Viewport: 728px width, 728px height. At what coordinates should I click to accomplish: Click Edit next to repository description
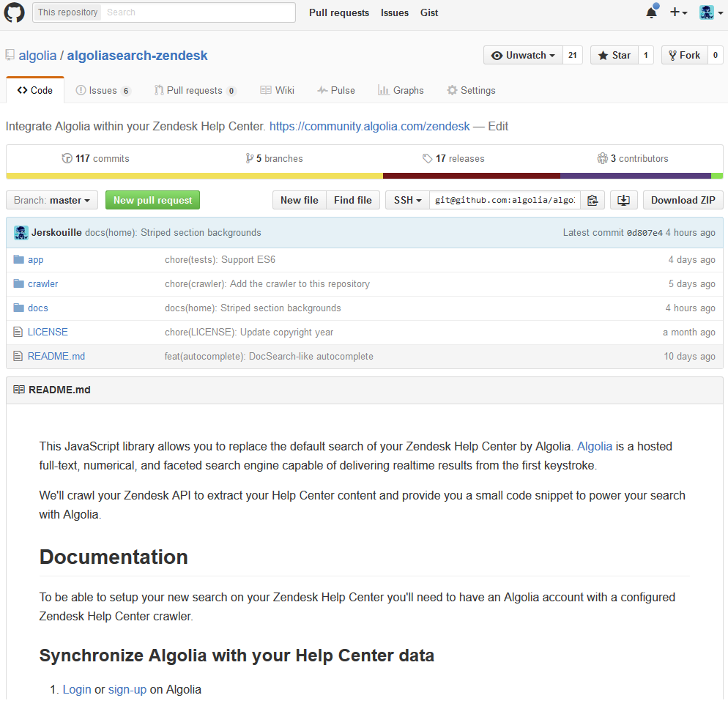pos(498,126)
